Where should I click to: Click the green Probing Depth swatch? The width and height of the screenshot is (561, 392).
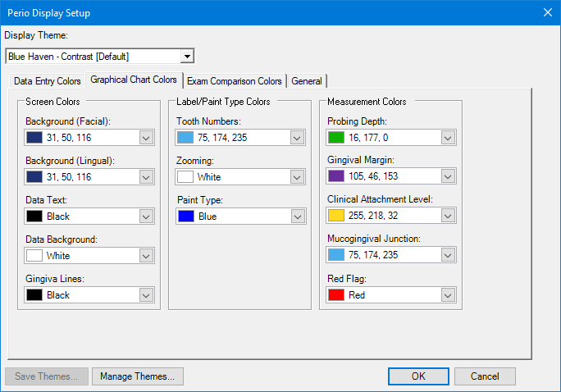point(336,138)
